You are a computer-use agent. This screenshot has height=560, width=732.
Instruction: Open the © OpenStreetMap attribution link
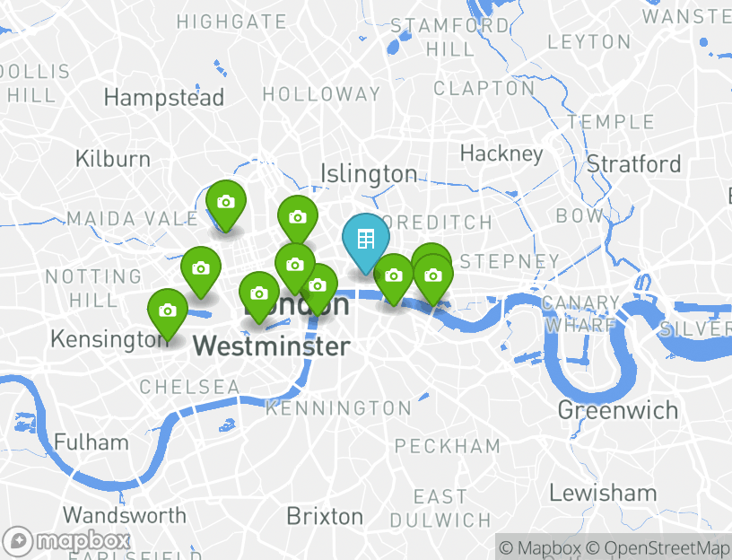click(x=658, y=547)
